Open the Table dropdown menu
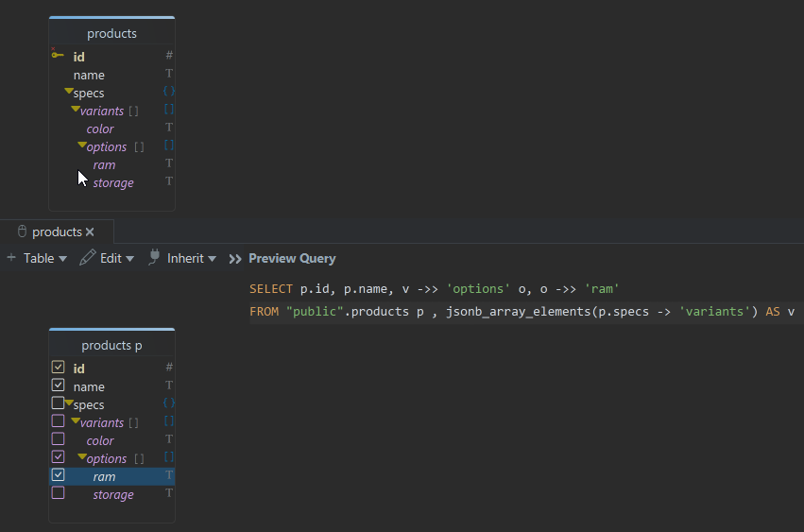804x532 pixels. point(45,258)
